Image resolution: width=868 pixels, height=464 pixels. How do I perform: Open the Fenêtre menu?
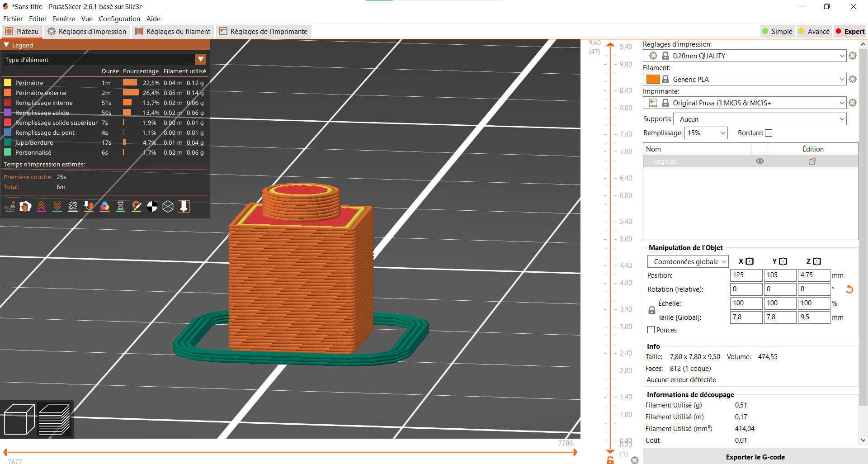click(x=64, y=19)
